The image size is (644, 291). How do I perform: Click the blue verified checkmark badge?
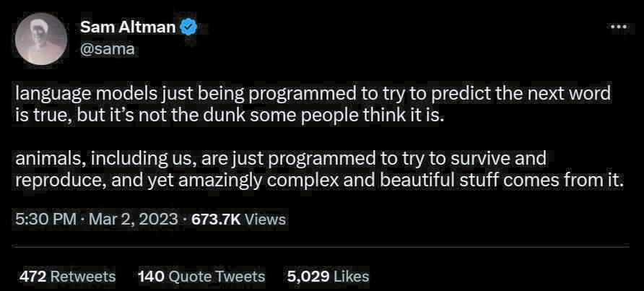click(x=189, y=28)
